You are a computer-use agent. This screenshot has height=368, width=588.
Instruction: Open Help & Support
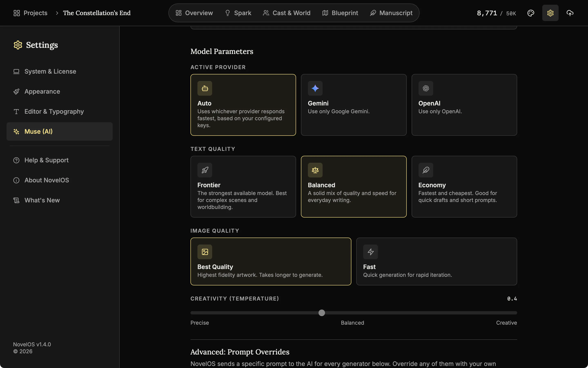(x=60, y=160)
